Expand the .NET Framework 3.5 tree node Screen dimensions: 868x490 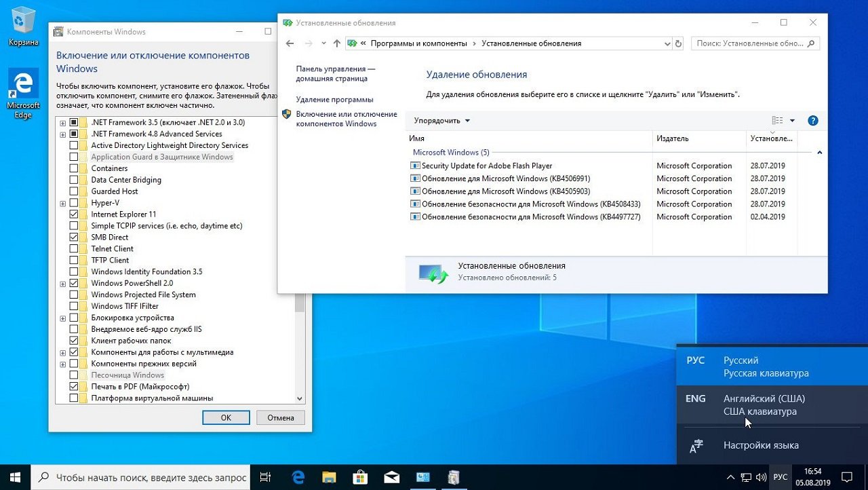63,123
